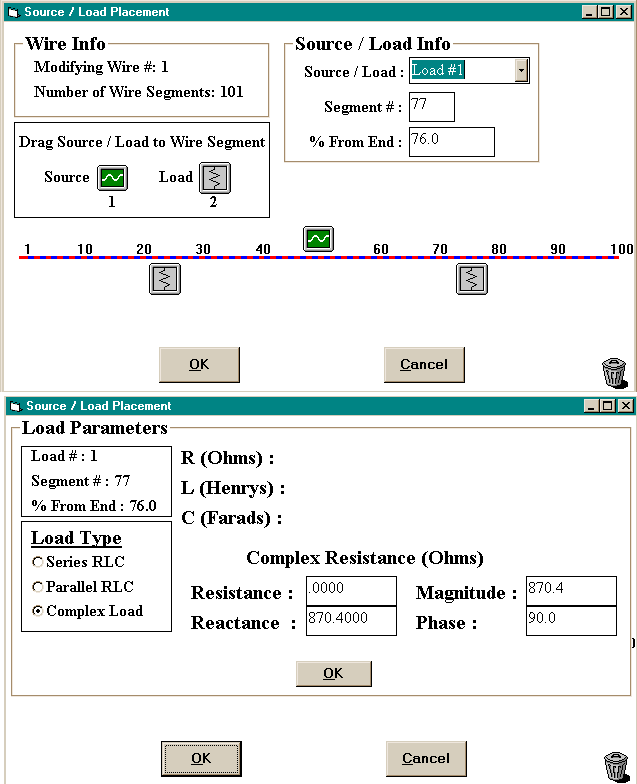
Task: Click in the Segment # input field
Action: [431, 107]
